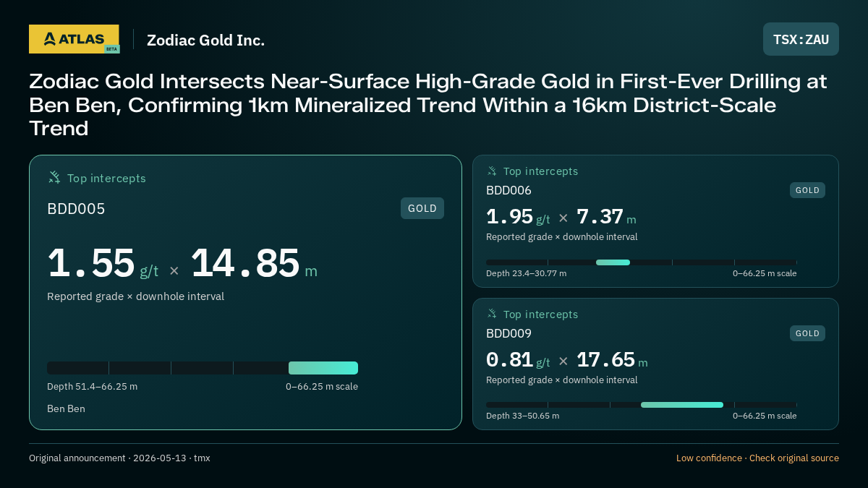The height and width of the screenshot is (488, 868).
Task: Click the Ben Ben location label
Action: [66, 409]
